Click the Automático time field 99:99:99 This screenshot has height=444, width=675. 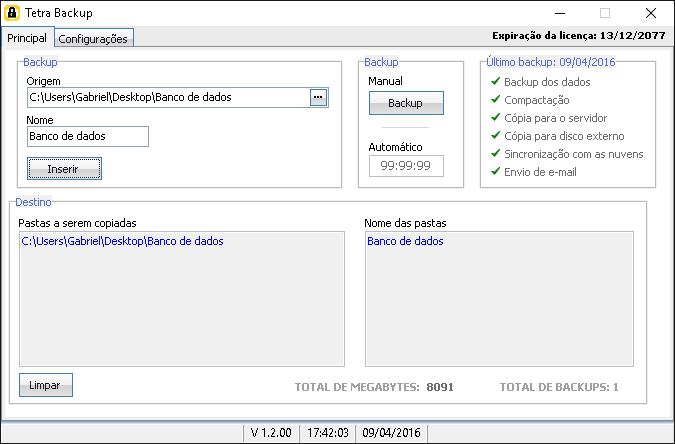(x=406, y=166)
